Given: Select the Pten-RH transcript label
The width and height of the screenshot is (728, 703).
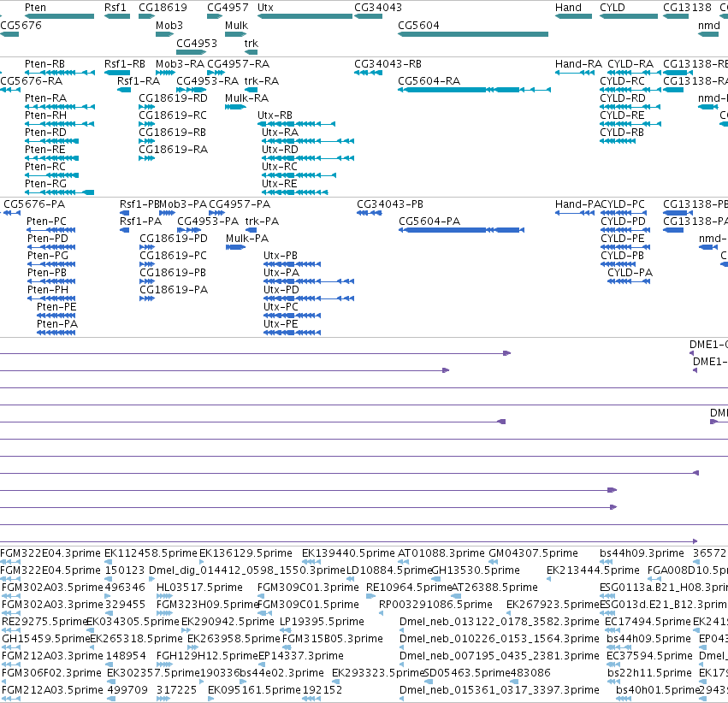Looking at the screenshot, I should click(x=45, y=115).
